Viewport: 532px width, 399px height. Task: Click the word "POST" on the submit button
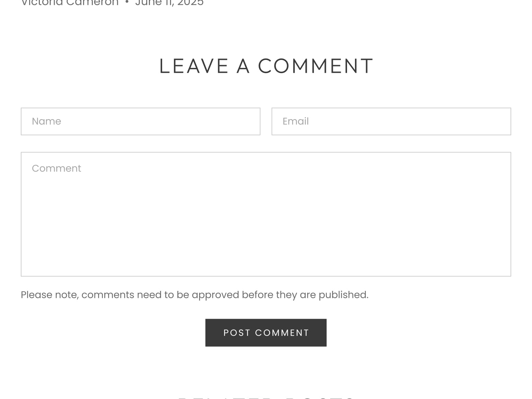coord(237,333)
